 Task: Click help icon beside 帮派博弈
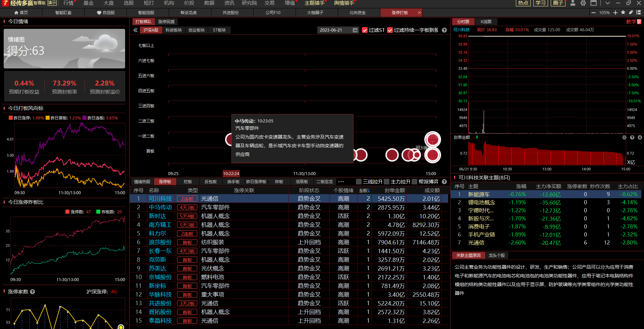pos(444,181)
